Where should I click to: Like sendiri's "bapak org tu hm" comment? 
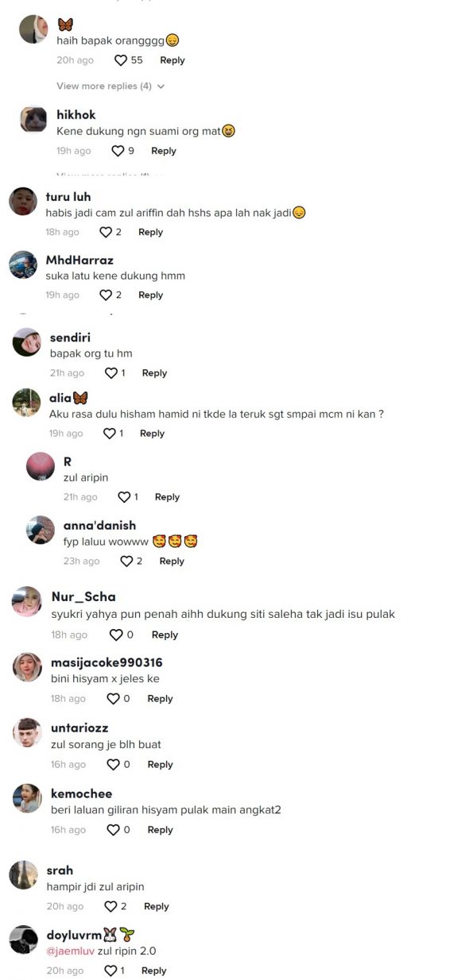point(110,372)
